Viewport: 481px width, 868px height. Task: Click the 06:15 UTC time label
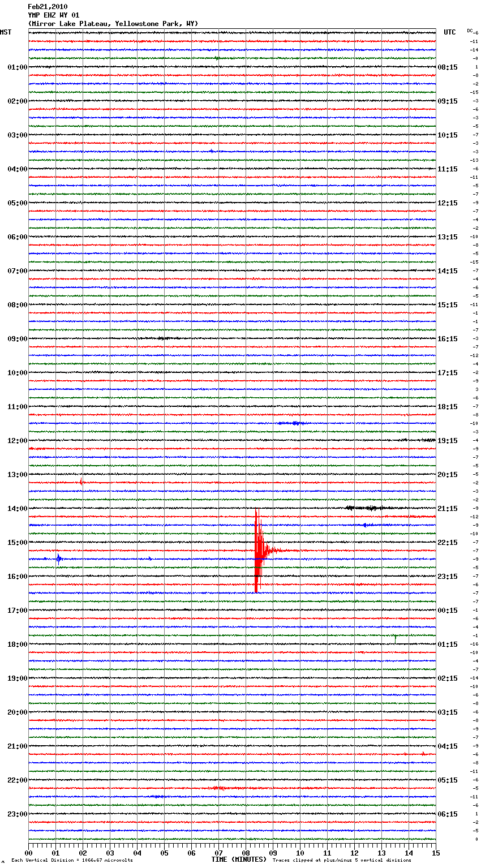(448, 814)
